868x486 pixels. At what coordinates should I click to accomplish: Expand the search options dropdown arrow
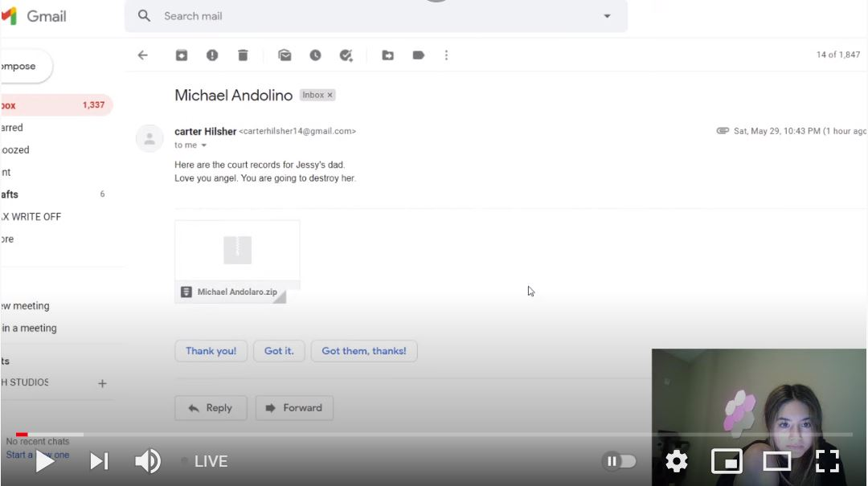click(x=608, y=16)
